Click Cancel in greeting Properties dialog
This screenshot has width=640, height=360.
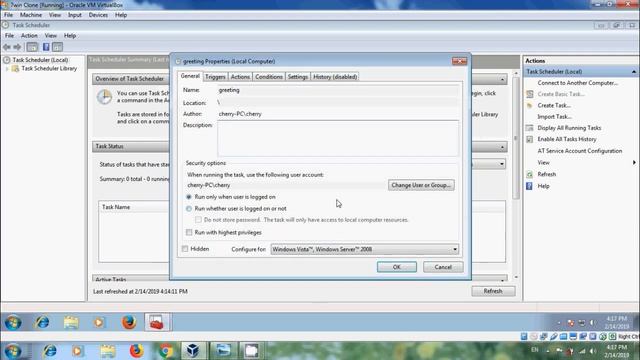coord(443,267)
